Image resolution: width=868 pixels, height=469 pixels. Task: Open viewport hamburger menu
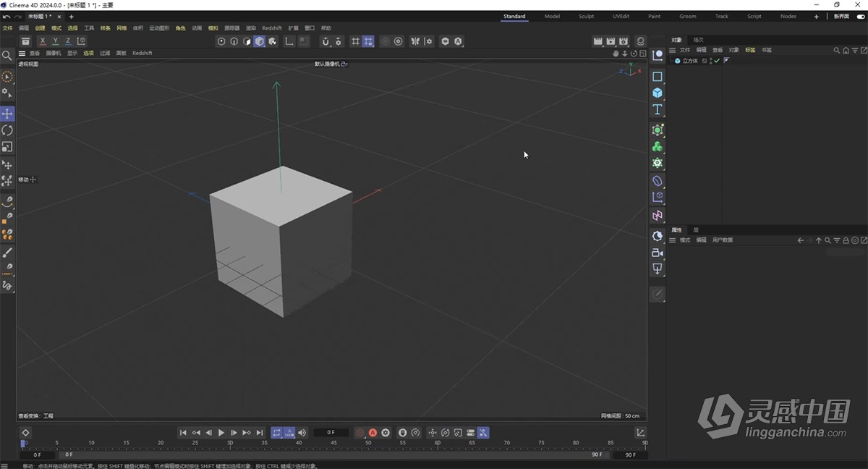[x=22, y=53]
